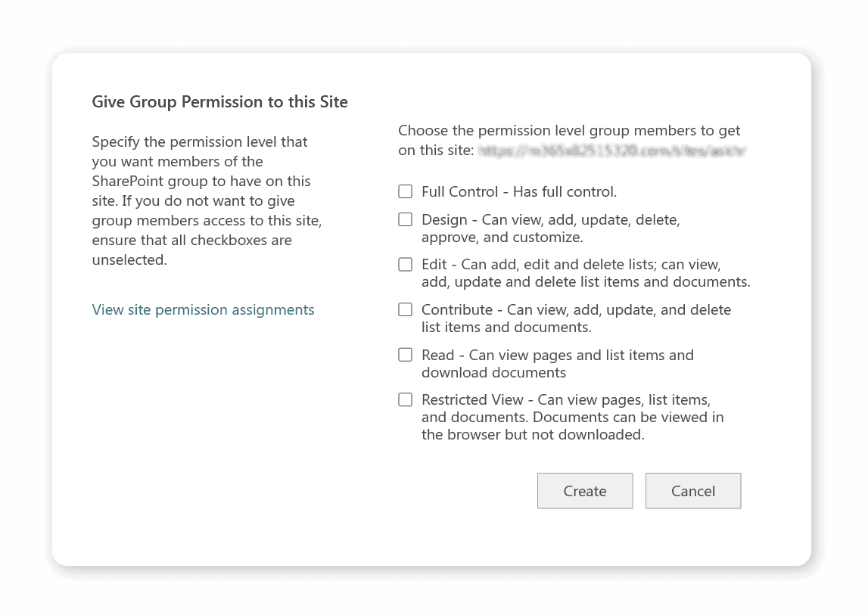Click the Create button

click(584, 491)
